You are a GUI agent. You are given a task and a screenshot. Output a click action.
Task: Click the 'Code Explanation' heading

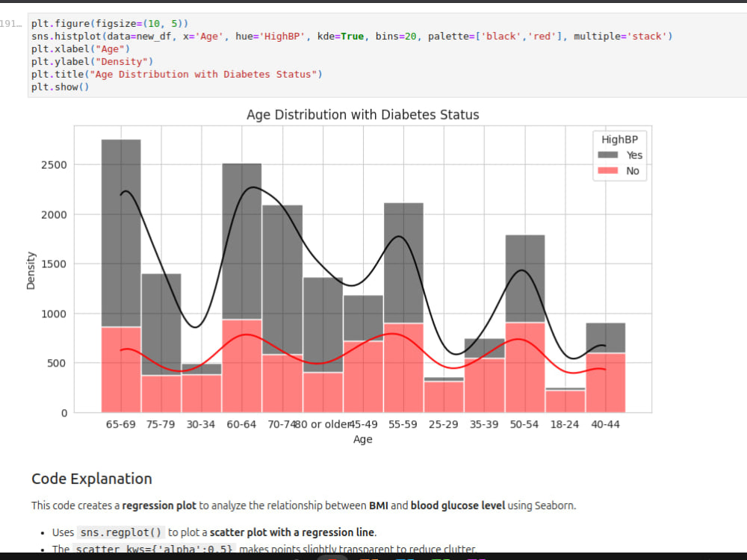pos(91,479)
